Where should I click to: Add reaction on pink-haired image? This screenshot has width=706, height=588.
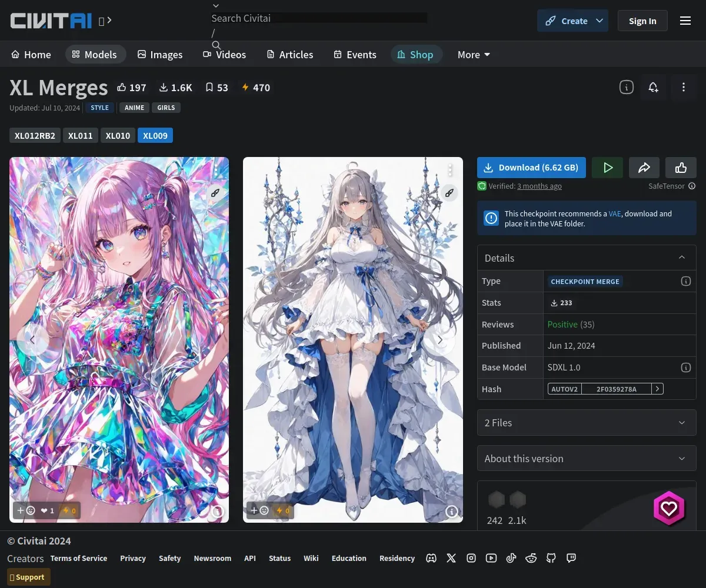click(x=26, y=510)
